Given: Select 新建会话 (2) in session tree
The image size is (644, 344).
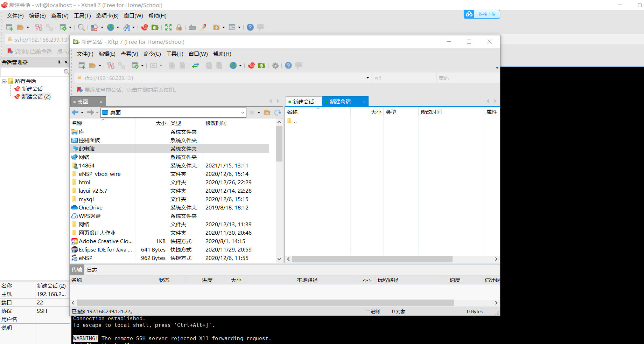Looking at the screenshot, I should click(36, 97).
